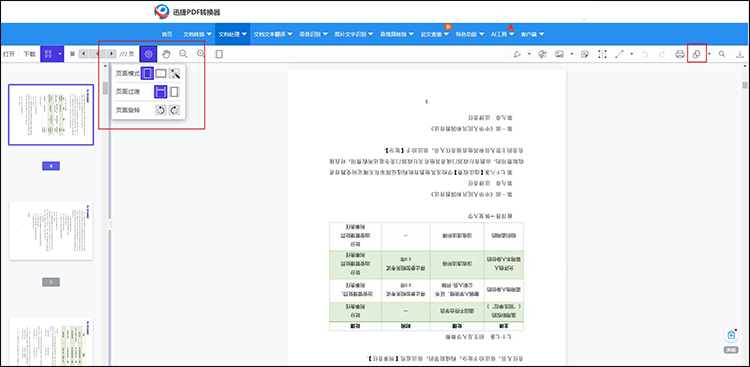Image resolution: width=750 pixels, height=367 pixels.
Task: Go to previous page arrow
Action: (x=83, y=54)
